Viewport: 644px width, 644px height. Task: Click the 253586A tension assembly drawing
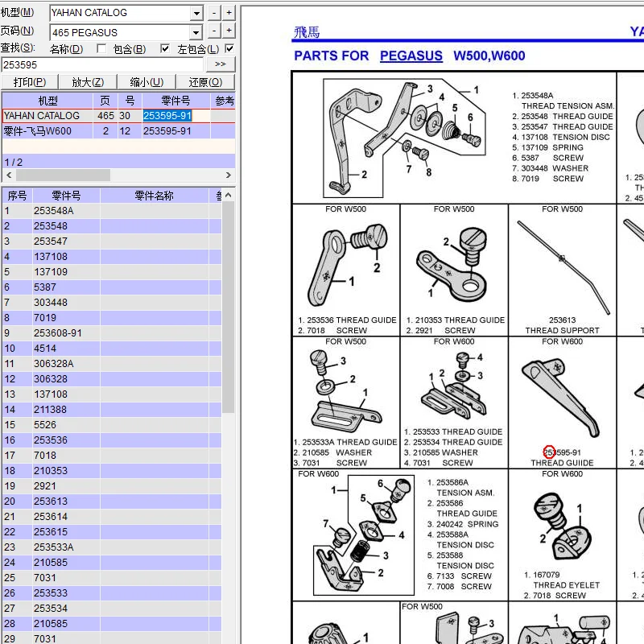(x=364, y=535)
